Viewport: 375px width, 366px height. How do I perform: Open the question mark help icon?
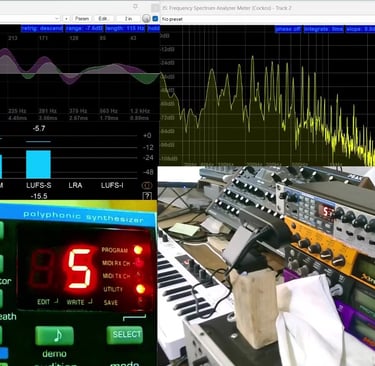tap(147, 196)
